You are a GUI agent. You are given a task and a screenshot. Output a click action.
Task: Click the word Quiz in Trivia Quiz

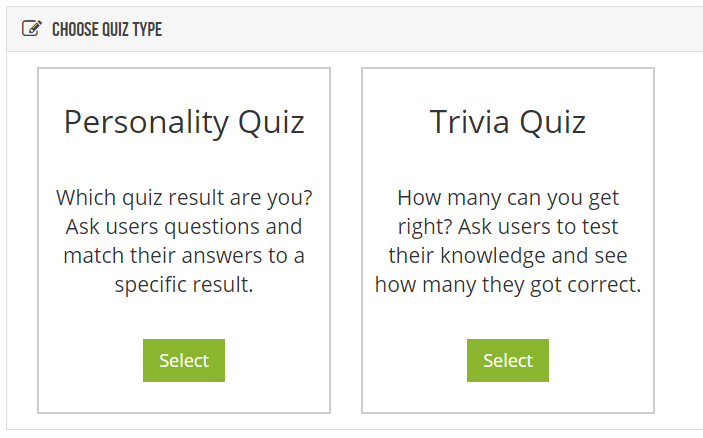click(x=553, y=122)
